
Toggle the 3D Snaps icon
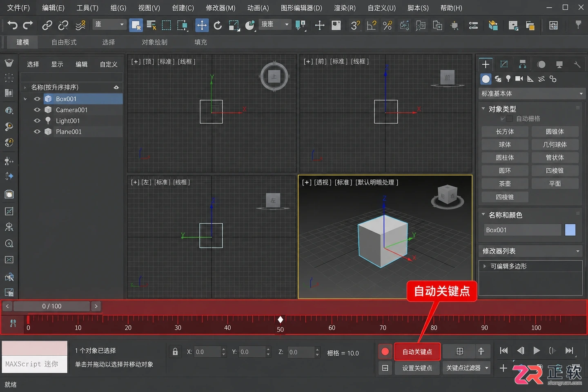tap(355, 25)
